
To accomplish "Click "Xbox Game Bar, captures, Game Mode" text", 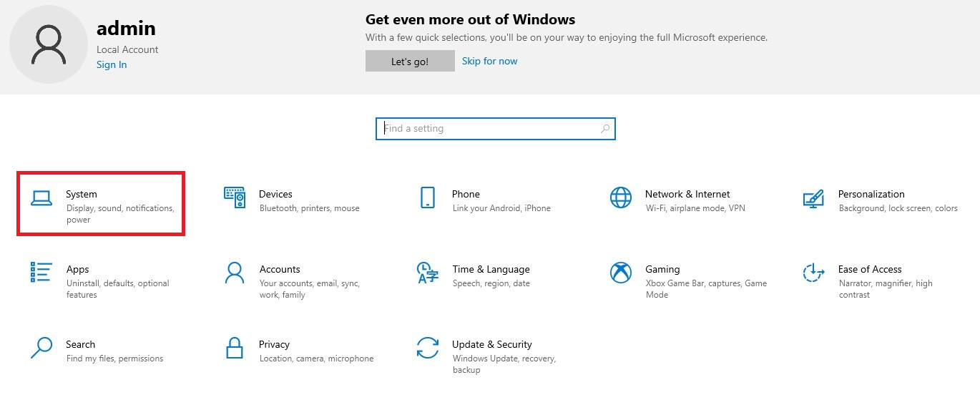I will 706,289.
